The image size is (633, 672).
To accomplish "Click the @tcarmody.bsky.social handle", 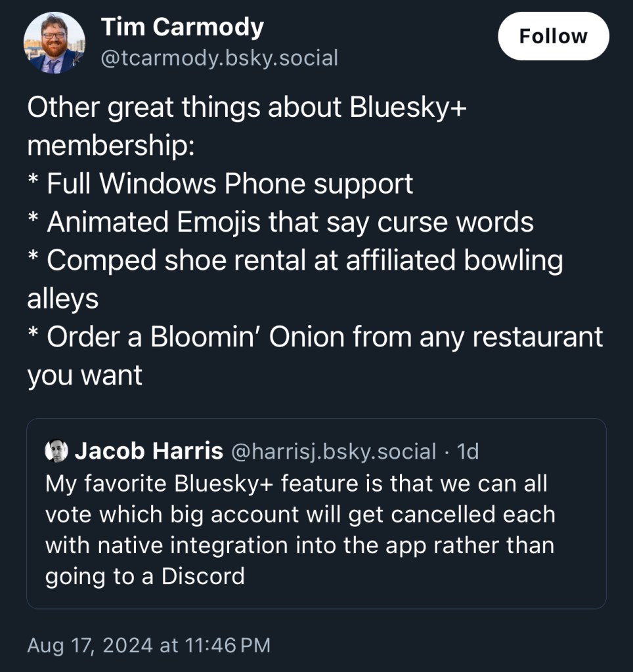I will 219,58.
